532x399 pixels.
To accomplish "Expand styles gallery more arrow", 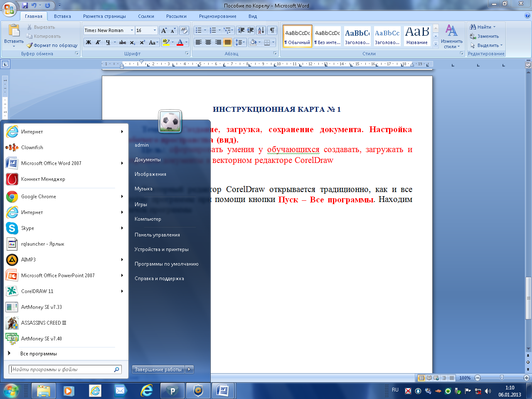I will pyautogui.click(x=436, y=44).
